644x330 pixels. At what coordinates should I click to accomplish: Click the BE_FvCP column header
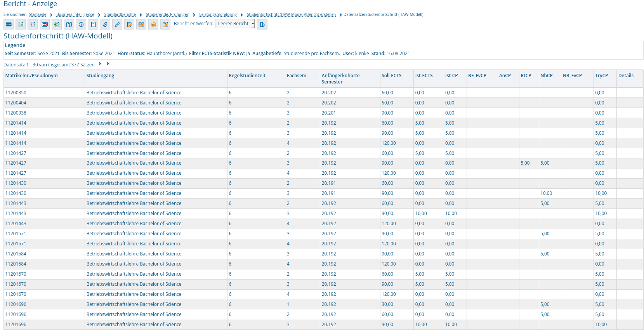pyautogui.click(x=477, y=76)
